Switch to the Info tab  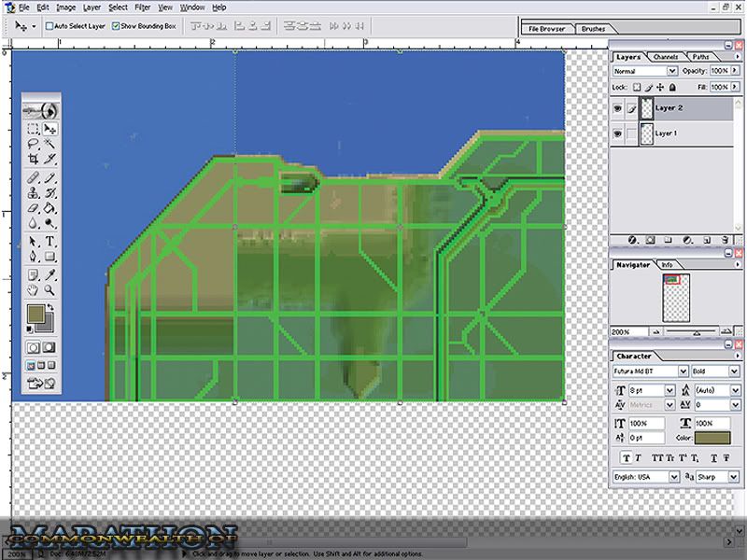click(667, 265)
